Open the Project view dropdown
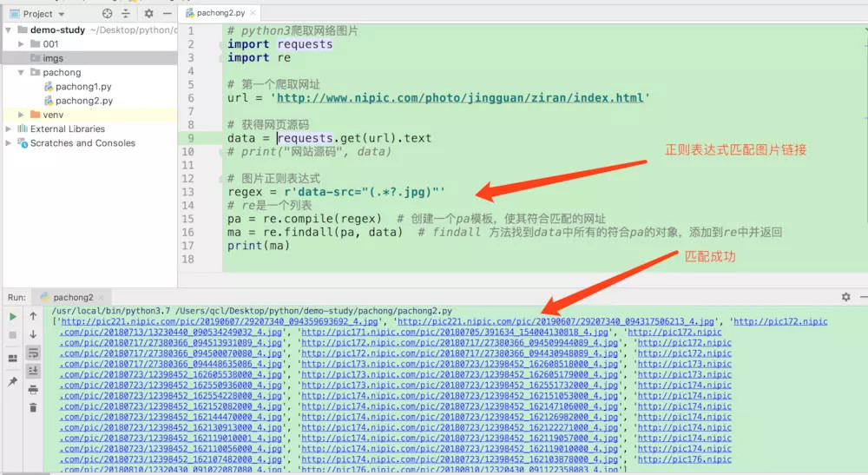The image size is (868, 475). [62, 14]
